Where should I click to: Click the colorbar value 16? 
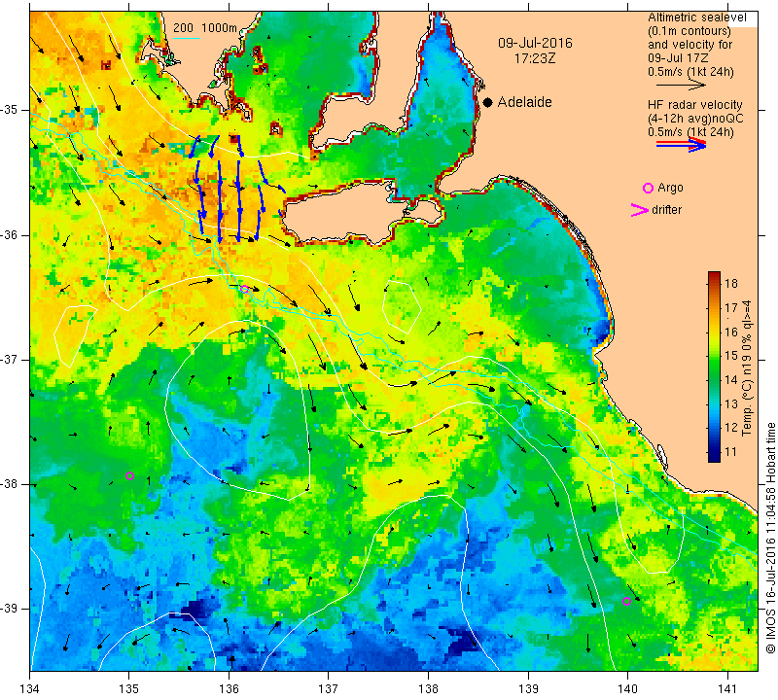(x=731, y=332)
